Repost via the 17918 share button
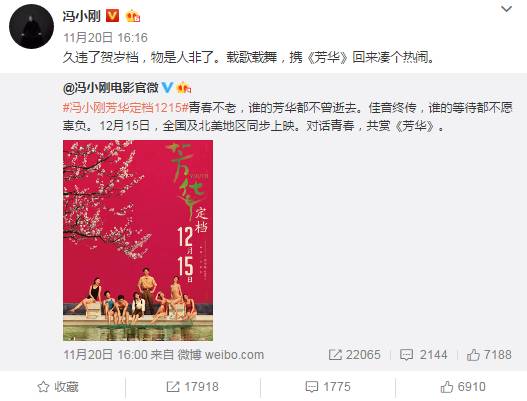This screenshot has height=401, width=527. tap(193, 387)
